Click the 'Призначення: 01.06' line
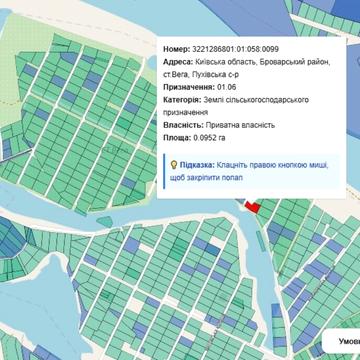This screenshot has width=360, height=360. pyautogui.click(x=200, y=87)
